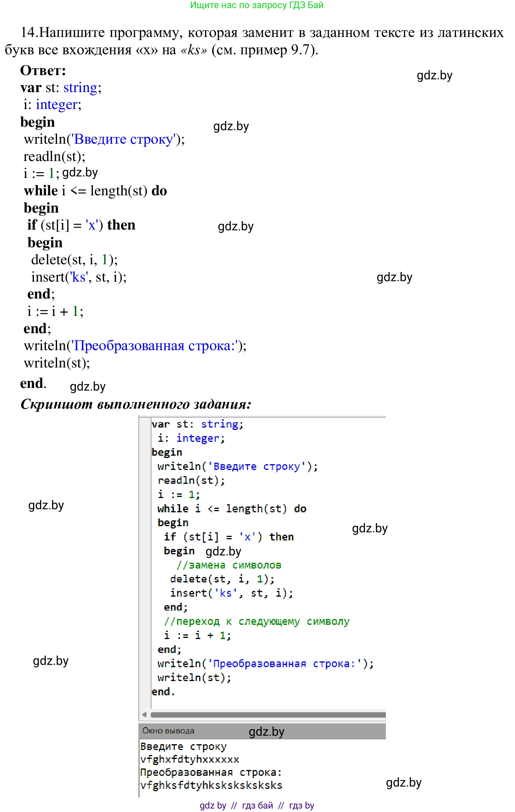Select the "Окно вывода" panel header
The image size is (515, 812).
pyautogui.click(x=168, y=731)
